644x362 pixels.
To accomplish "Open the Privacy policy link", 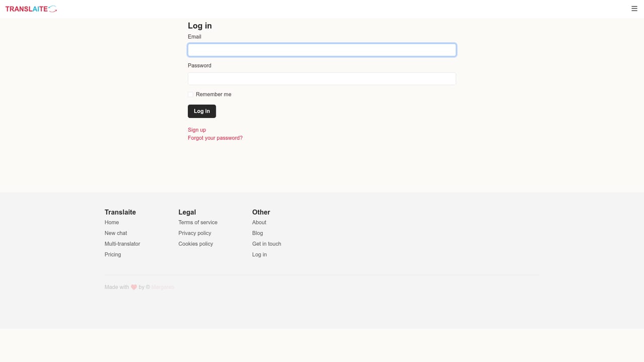I will click(195, 233).
